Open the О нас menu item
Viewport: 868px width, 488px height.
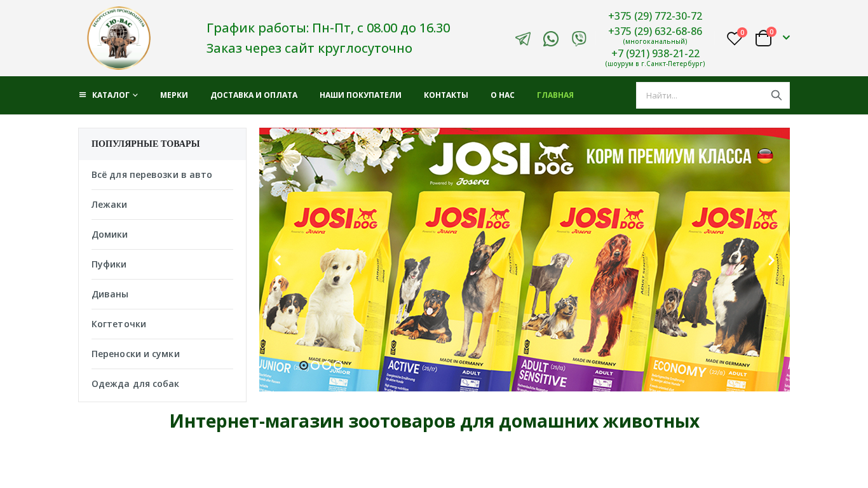pos(503,95)
